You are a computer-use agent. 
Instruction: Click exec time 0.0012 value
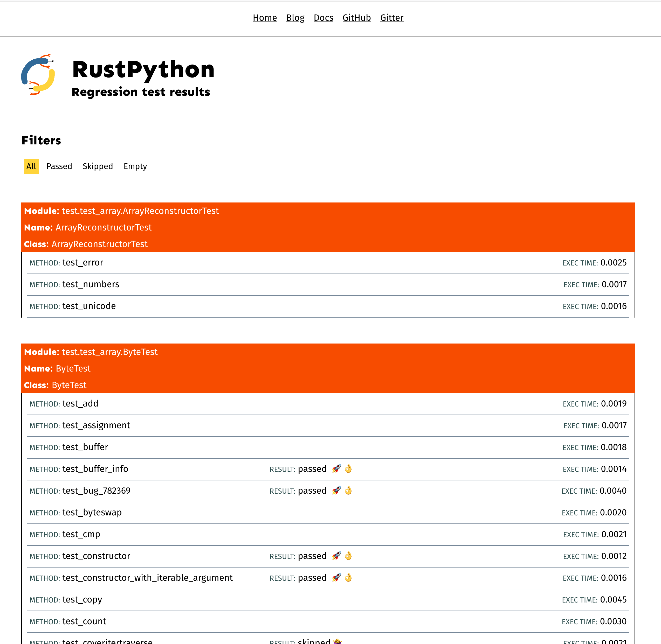pos(614,556)
